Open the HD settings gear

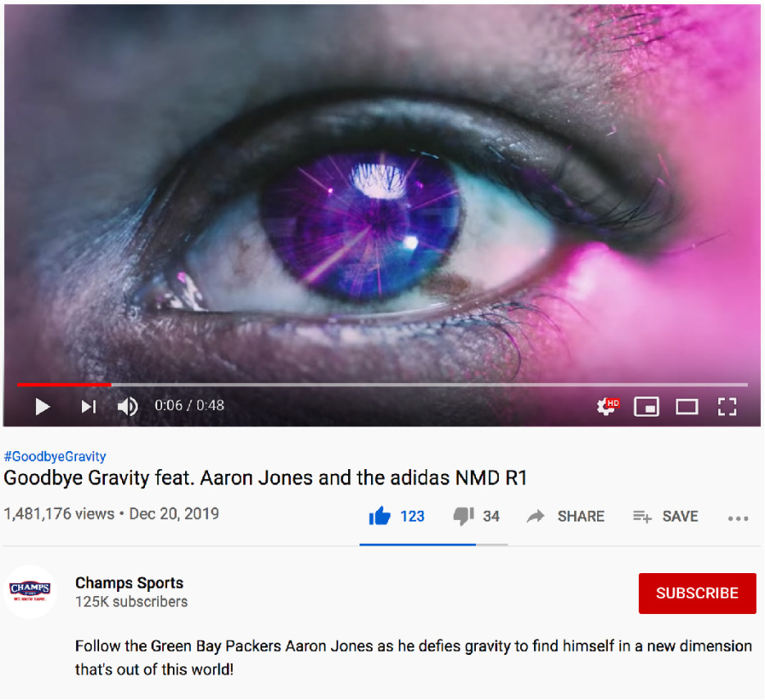click(x=608, y=406)
